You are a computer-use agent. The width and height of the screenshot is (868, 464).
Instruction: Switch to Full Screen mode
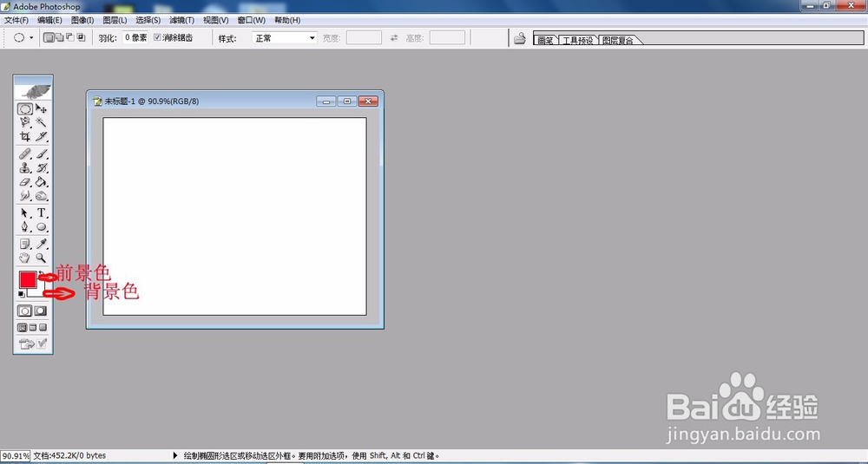[43, 328]
